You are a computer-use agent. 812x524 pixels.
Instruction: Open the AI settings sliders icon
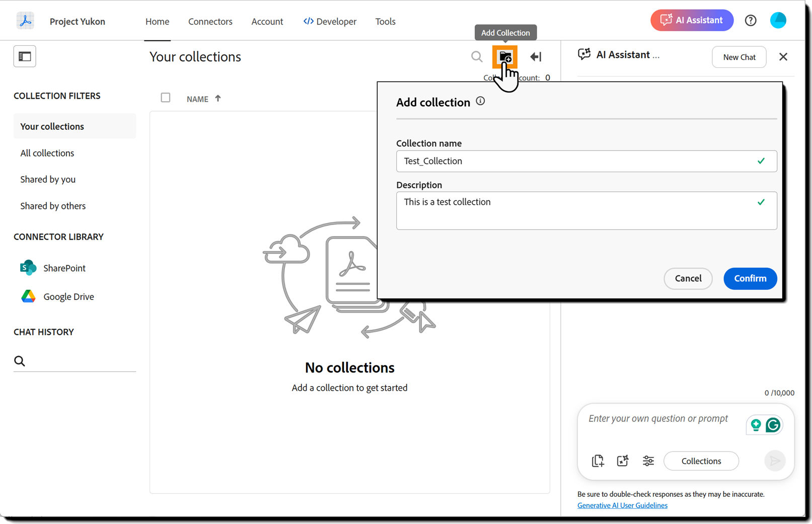(x=648, y=461)
